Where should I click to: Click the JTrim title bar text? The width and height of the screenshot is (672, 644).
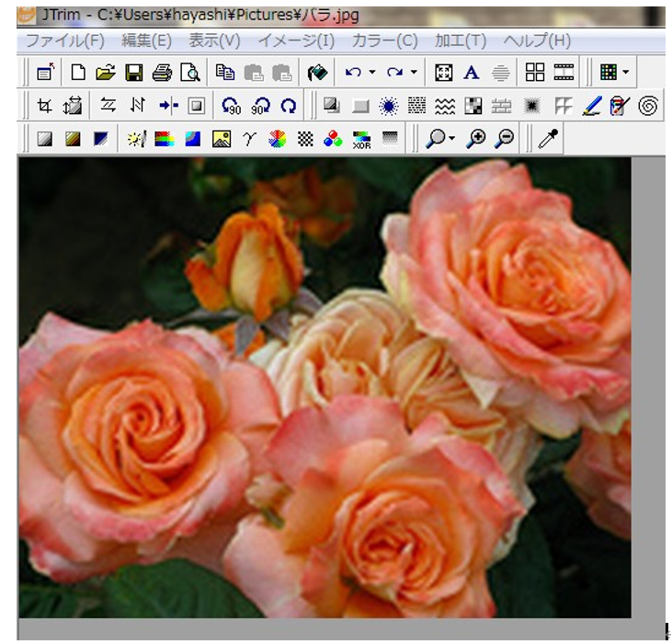200,16
